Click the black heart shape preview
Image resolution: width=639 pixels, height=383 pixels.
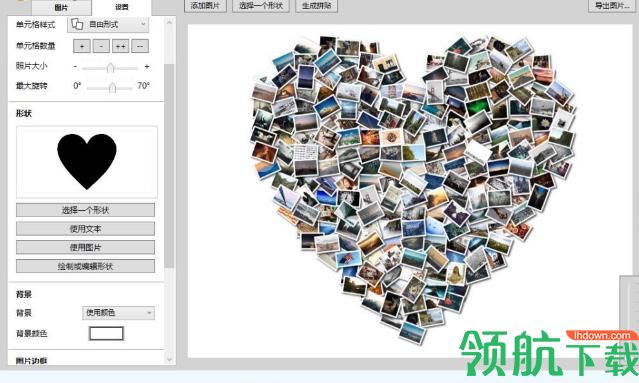click(87, 161)
